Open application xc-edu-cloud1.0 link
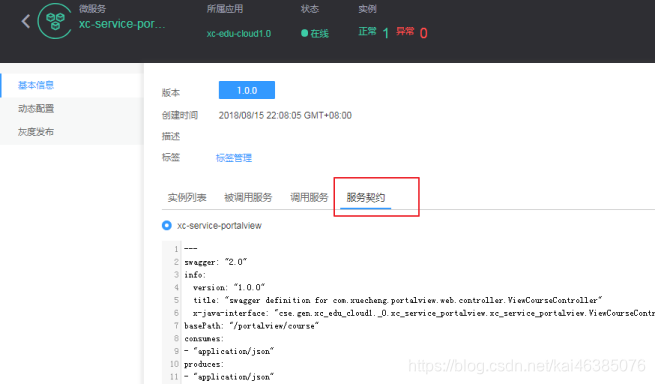 point(239,33)
